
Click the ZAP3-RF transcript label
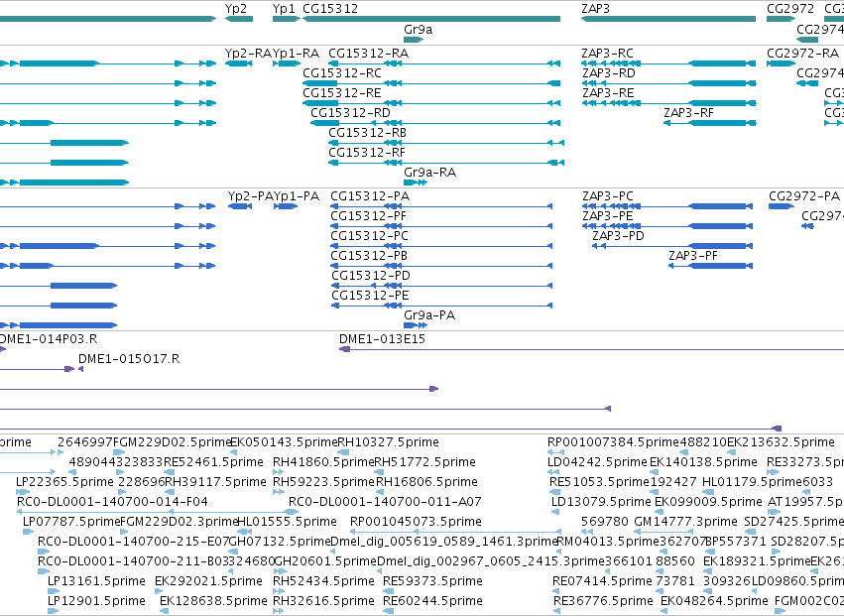[689, 113]
